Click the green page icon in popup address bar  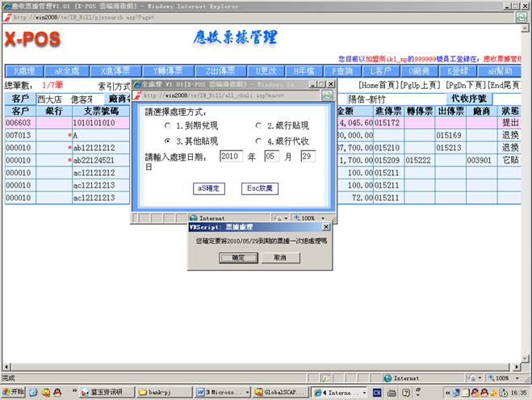tap(328, 95)
